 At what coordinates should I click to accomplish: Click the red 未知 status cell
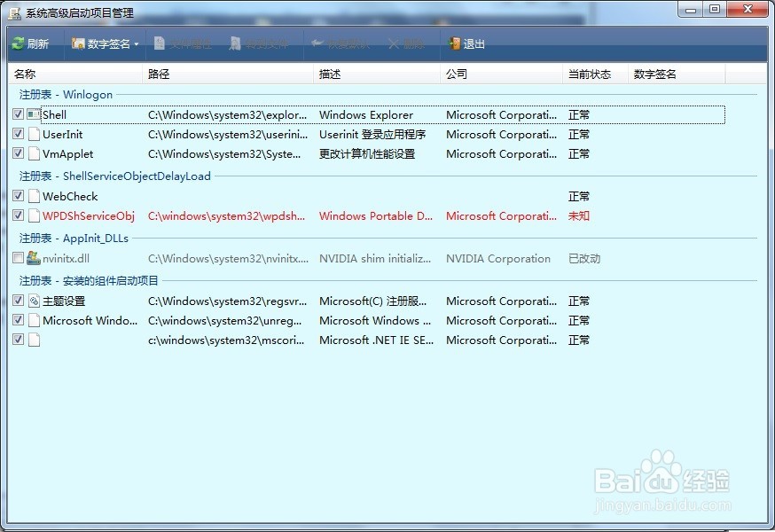pos(579,216)
